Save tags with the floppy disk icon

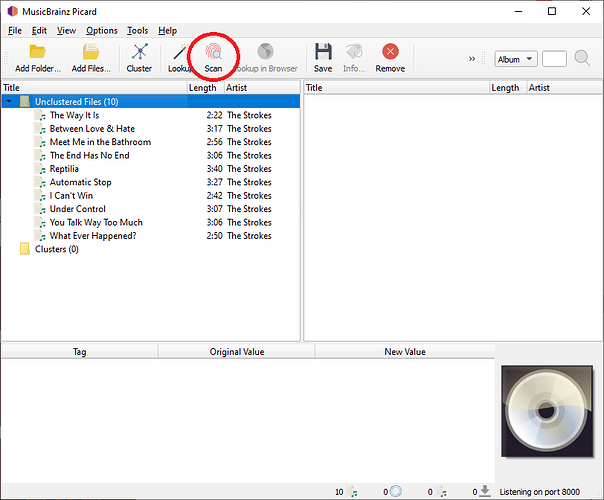(323, 52)
